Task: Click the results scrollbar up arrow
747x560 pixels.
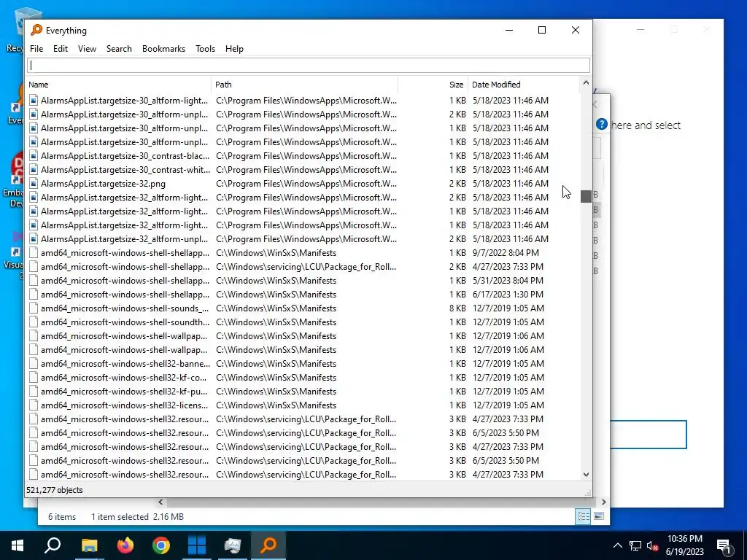Action: click(586, 83)
